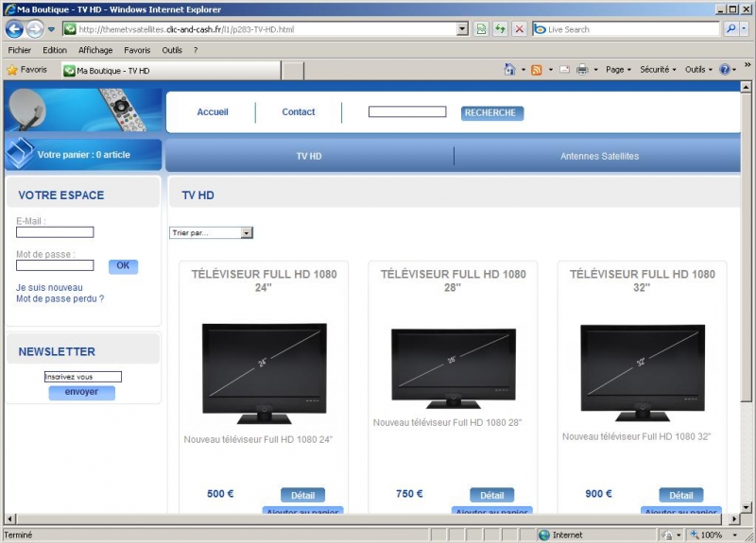Image resolution: width=756 pixels, height=543 pixels.
Task: Click the Compatibility View icon
Action: 481,29
